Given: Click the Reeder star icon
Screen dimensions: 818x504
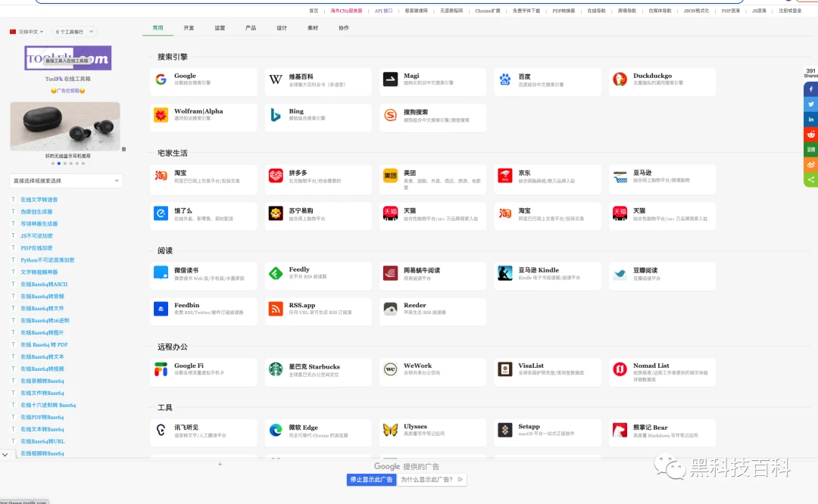Looking at the screenshot, I should [390, 309].
